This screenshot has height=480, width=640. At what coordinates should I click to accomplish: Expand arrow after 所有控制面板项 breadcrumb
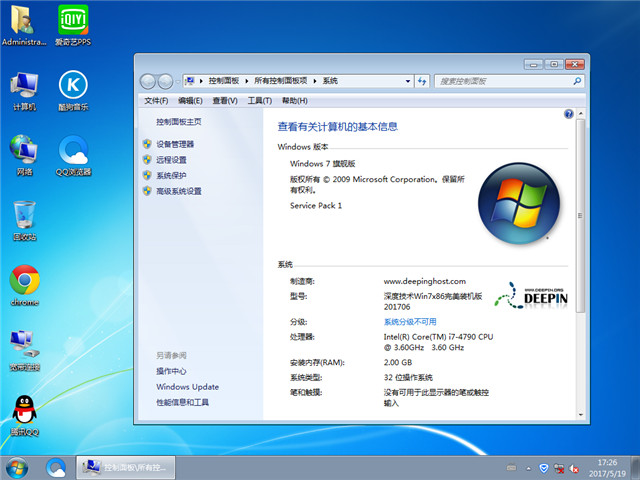pyautogui.click(x=315, y=81)
